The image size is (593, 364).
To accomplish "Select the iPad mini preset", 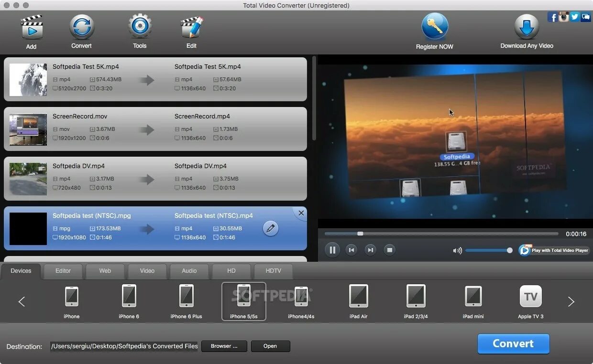I will click(x=473, y=301).
